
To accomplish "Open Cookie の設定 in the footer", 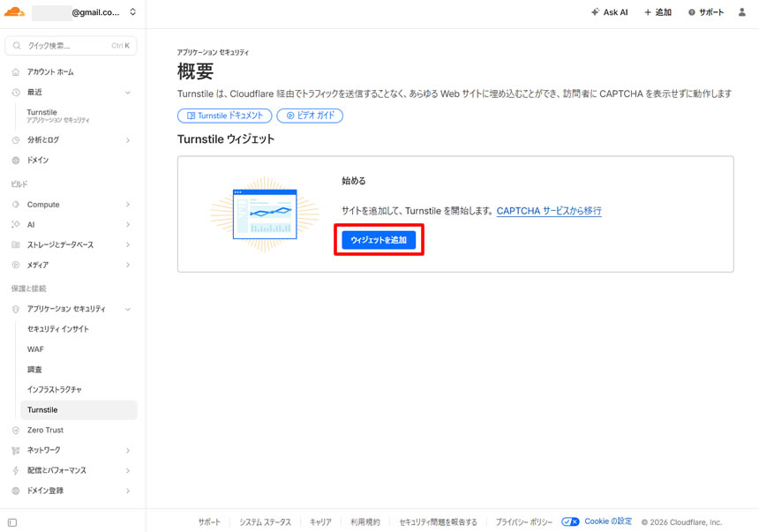I will pyautogui.click(x=607, y=521).
